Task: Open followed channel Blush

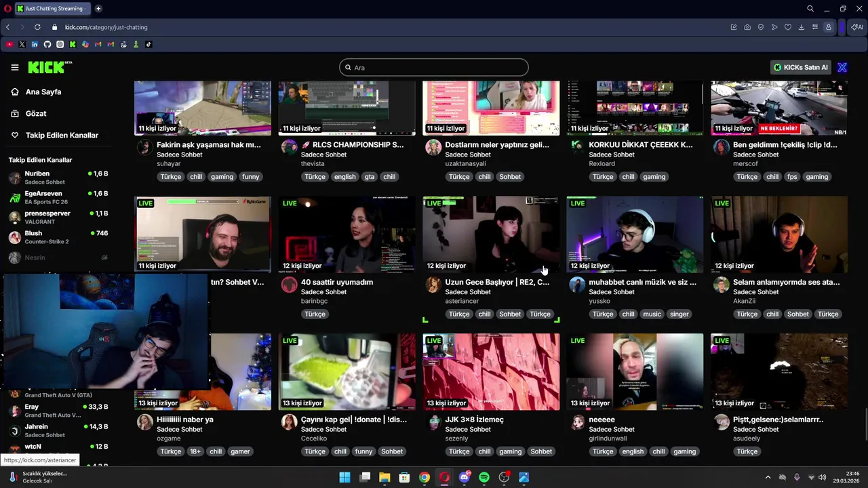Action: click(58, 237)
